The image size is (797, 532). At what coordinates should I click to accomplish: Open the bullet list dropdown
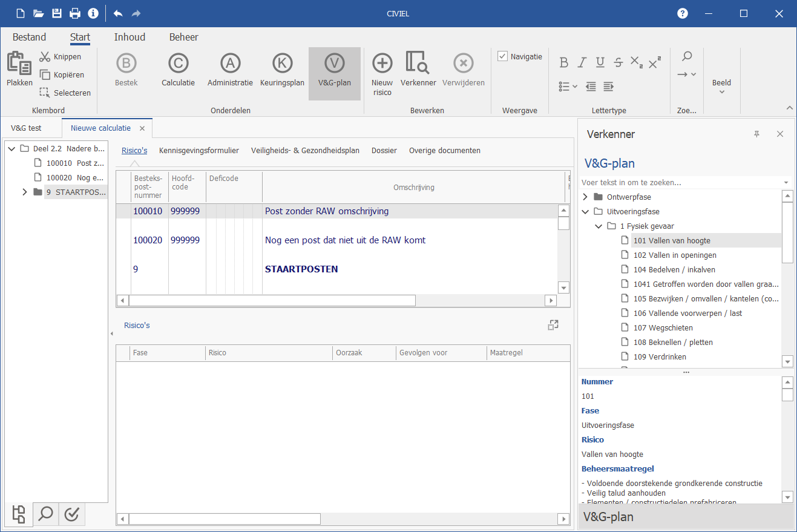click(x=568, y=87)
